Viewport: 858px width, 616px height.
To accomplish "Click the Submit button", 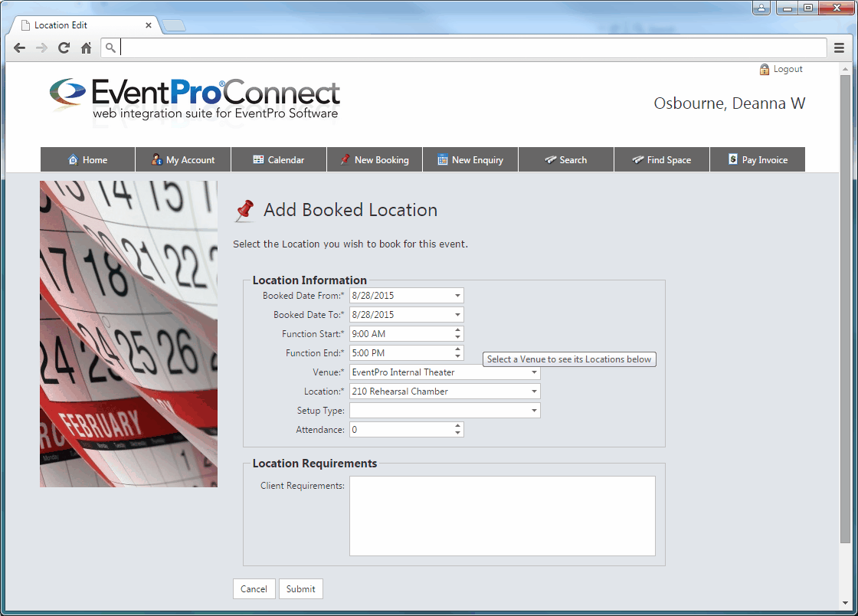I will pyautogui.click(x=301, y=588).
